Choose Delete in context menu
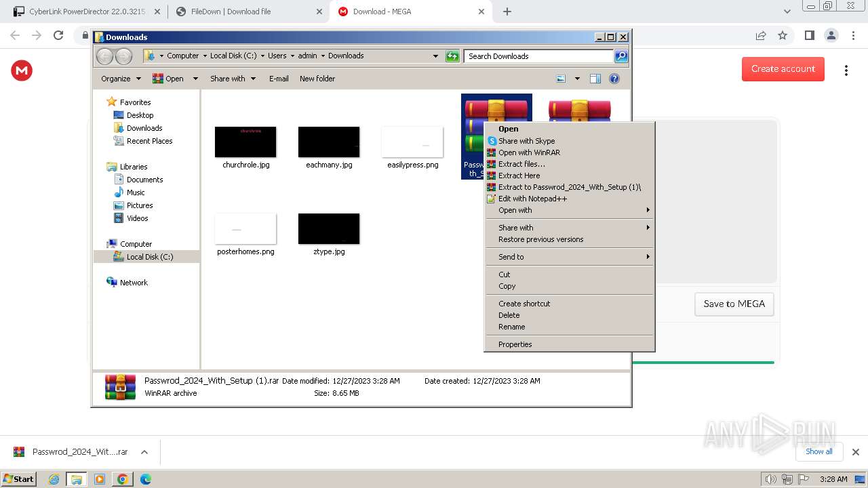Viewport: 868px width, 488px height. coord(569,315)
